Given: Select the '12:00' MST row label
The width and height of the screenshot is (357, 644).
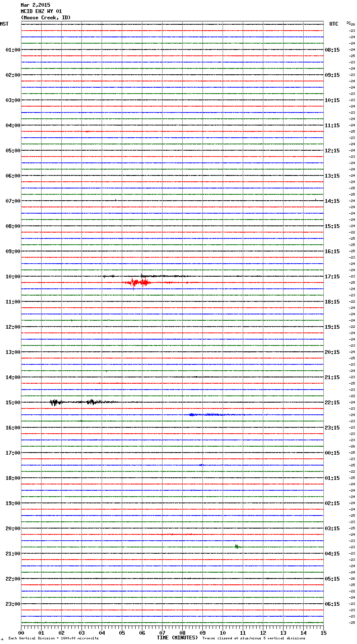Looking at the screenshot, I should click(13, 327).
